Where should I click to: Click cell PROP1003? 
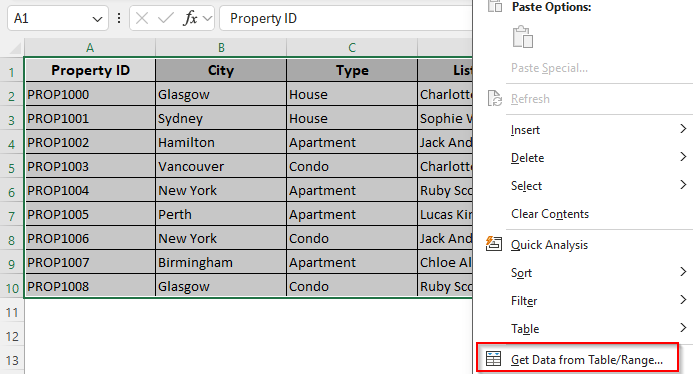coord(90,166)
